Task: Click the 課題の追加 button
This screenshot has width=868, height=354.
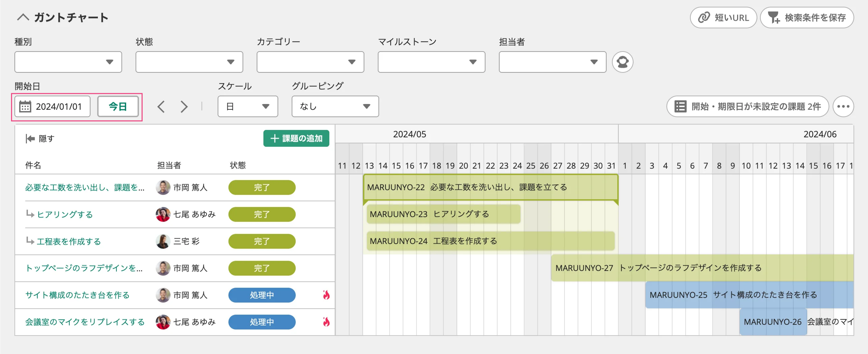Action: pyautogui.click(x=296, y=138)
